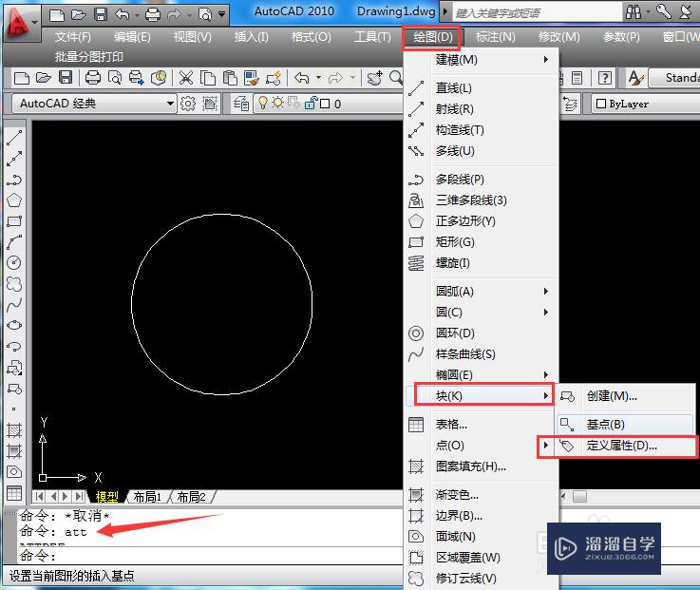Screen dimensions: 700x590
Task: Click the first layout tab navigation arrow
Action: click(39, 496)
